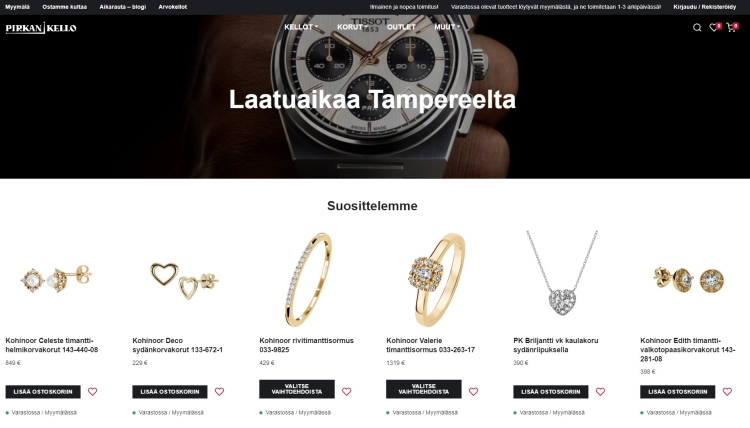The height and width of the screenshot is (428, 750).
Task: Expand the MUUT dropdown menu
Action: click(x=447, y=27)
